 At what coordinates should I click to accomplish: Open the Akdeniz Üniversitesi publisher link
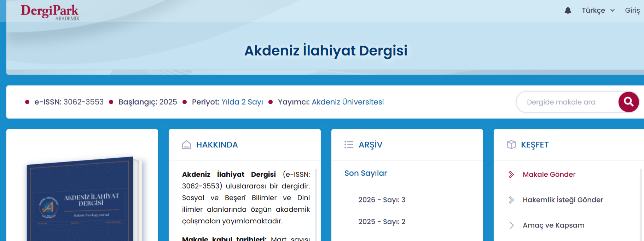(x=348, y=102)
